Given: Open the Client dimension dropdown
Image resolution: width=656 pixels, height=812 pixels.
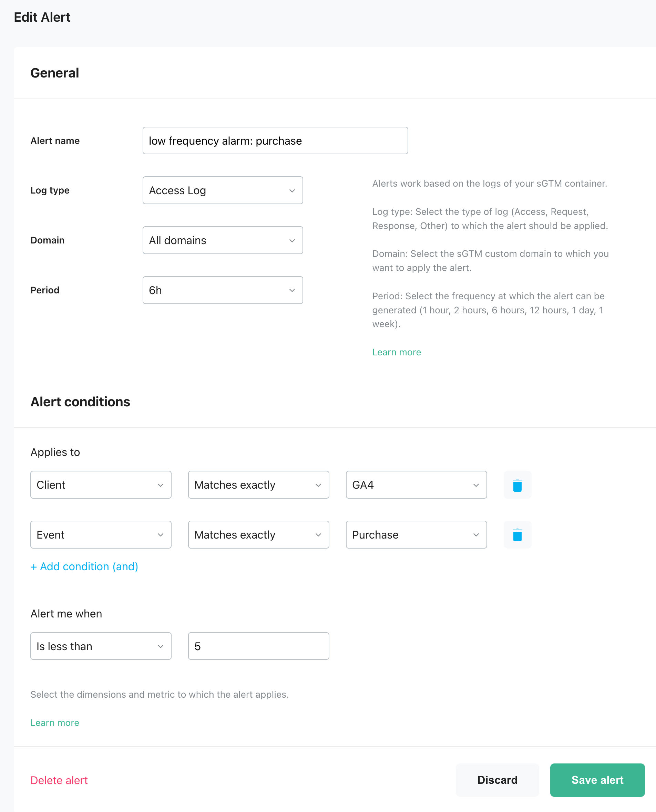Looking at the screenshot, I should coord(101,485).
